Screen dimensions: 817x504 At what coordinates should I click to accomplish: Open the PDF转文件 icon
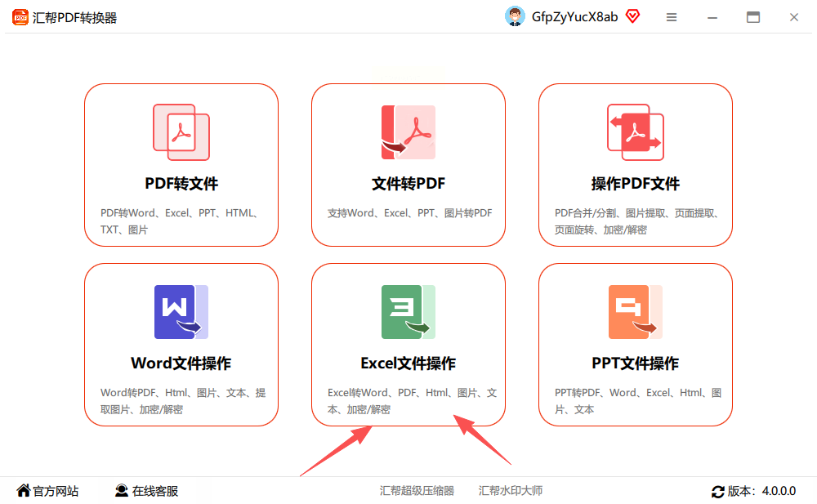(x=181, y=132)
